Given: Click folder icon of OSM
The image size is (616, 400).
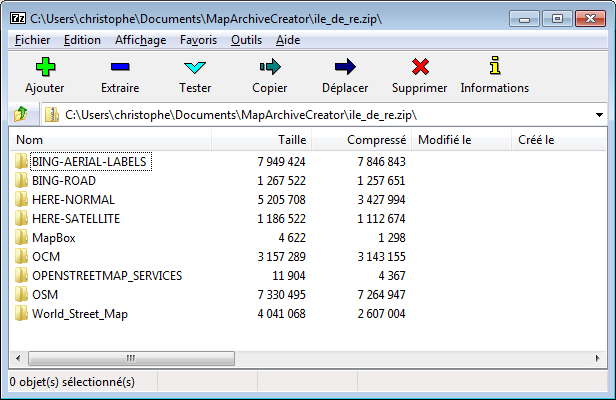Looking at the screenshot, I should coord(21,295).
